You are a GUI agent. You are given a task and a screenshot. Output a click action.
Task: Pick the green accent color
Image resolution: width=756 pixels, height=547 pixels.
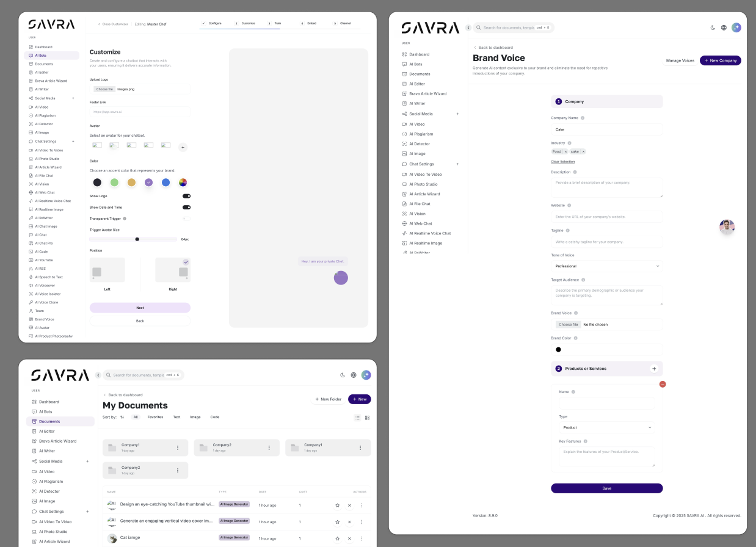(x=114, y=183)
